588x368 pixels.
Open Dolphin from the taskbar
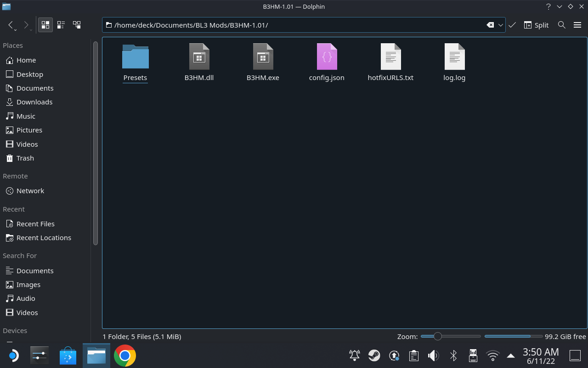[96, 356]
